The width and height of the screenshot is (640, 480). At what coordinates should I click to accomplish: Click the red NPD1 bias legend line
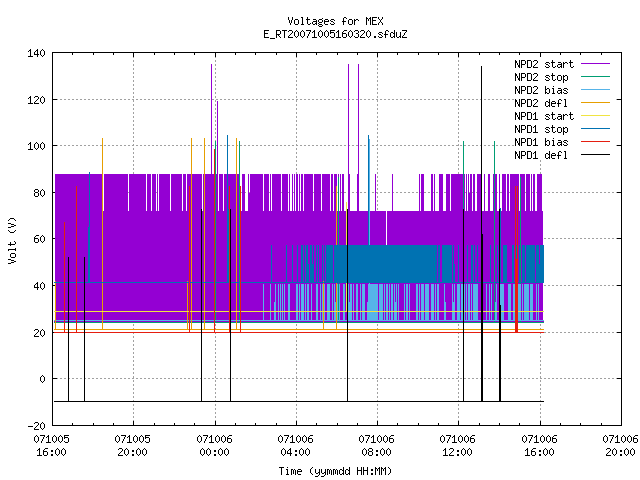[596, 142]
